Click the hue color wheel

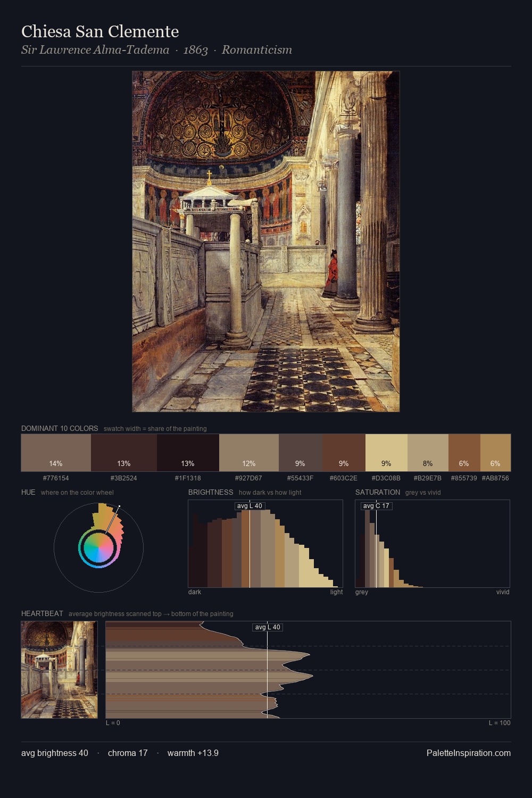pos(98,547)
